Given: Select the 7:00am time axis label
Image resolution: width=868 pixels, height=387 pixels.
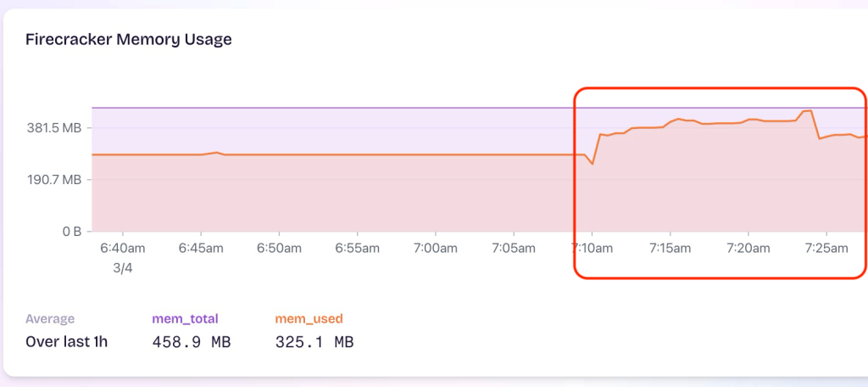Looking at the screenshot, I should click(x=435, y=248).
